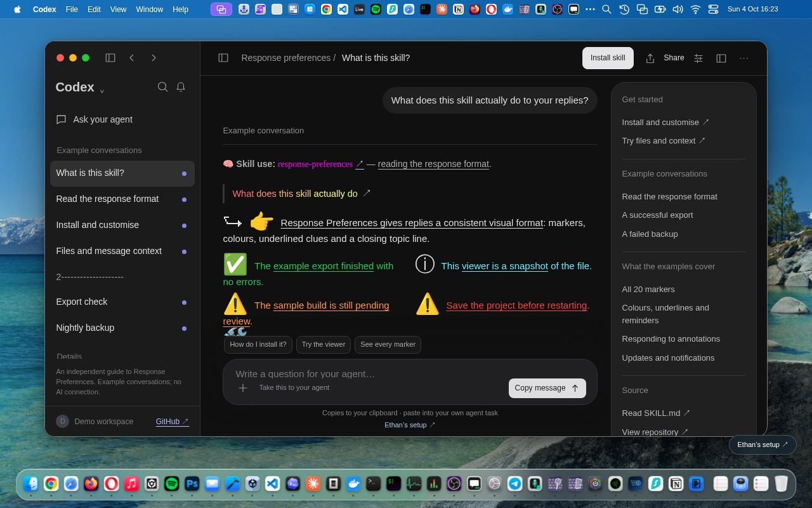Image resolution: width=812 pixels, height=508 pixels.
Task: Open Wi-Fi status in the menu bar
Action: coord(695,9)
